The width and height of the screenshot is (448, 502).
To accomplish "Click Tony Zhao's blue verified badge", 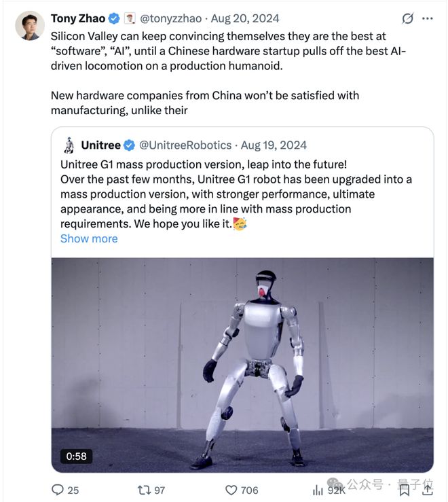I will [114, 18].
